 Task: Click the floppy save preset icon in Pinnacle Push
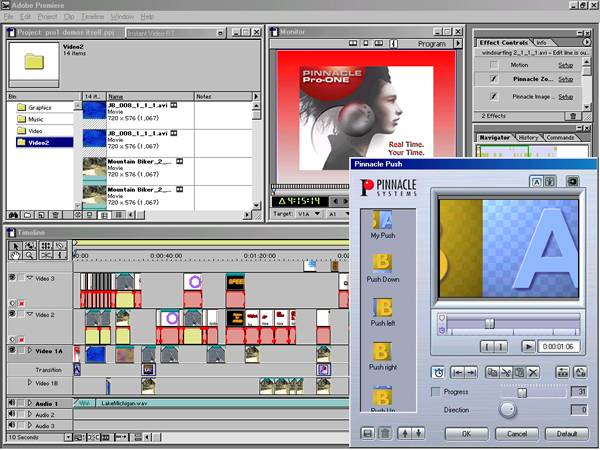pos(367,433)
